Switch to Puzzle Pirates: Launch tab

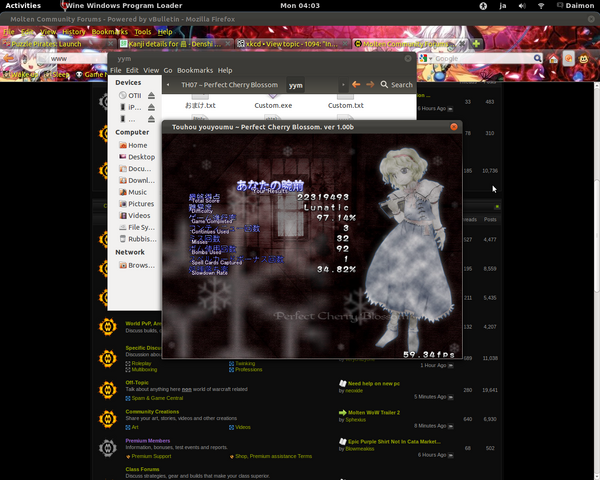coord(59,44)
